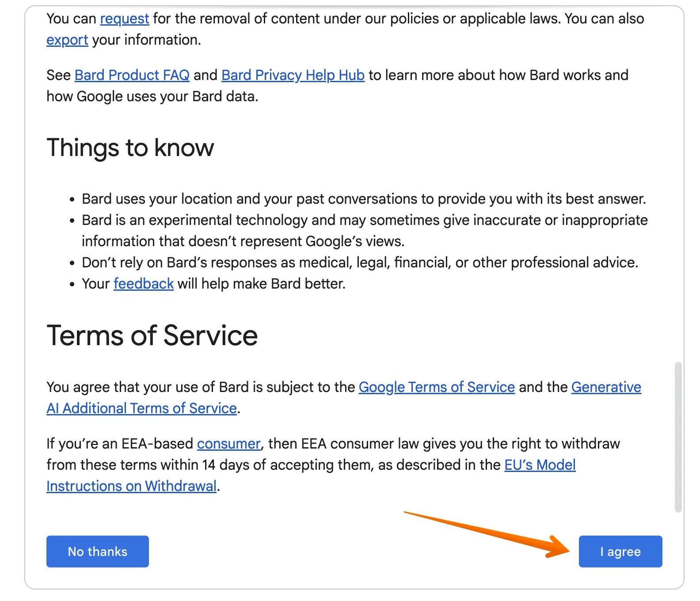Open the terms governing your Bard usage

[x=436, y=387]
